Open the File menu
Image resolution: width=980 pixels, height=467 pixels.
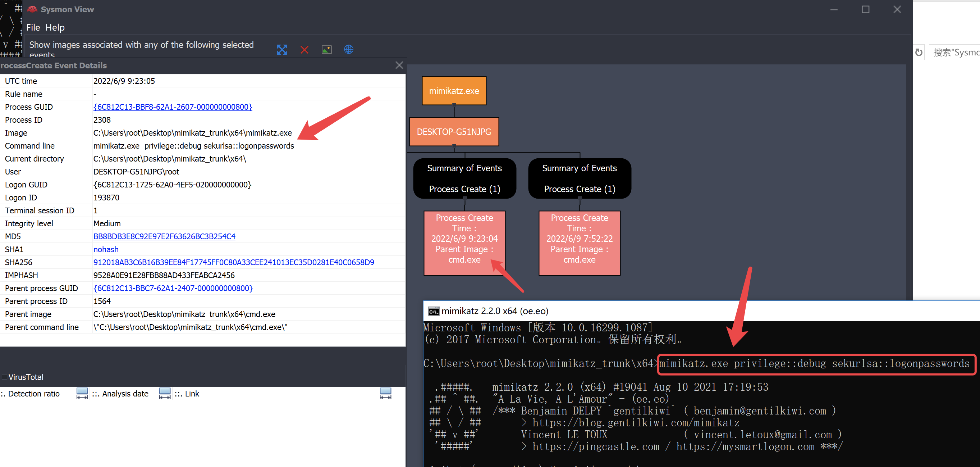click(33, 27)
